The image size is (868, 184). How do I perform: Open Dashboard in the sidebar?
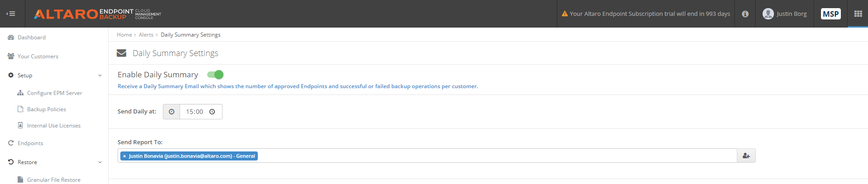(32, 38)
